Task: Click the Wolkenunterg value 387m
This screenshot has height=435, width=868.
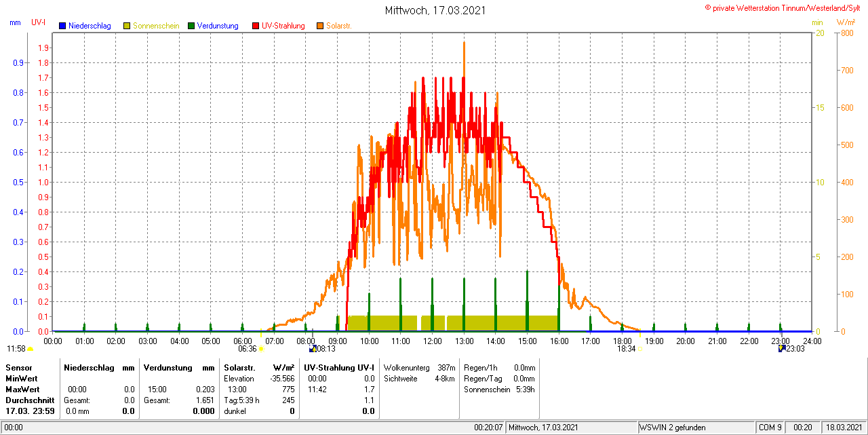Action: 446,368
